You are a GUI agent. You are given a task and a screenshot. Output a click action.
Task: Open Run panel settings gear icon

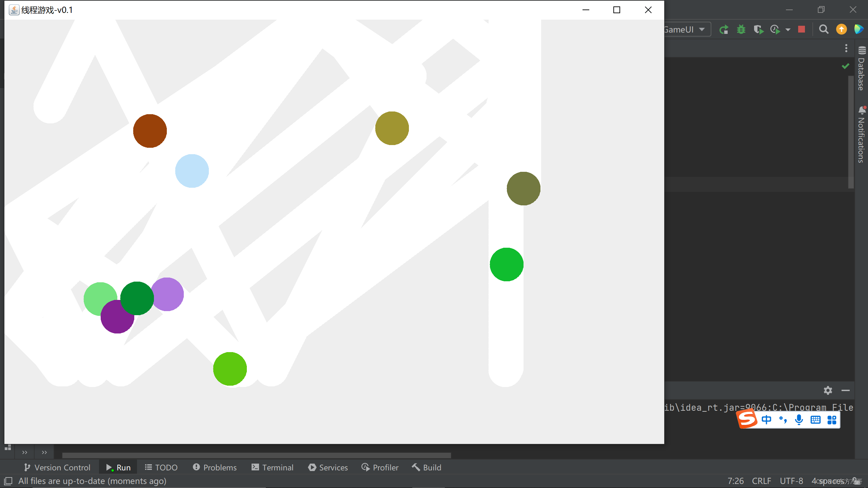[828, 390]
